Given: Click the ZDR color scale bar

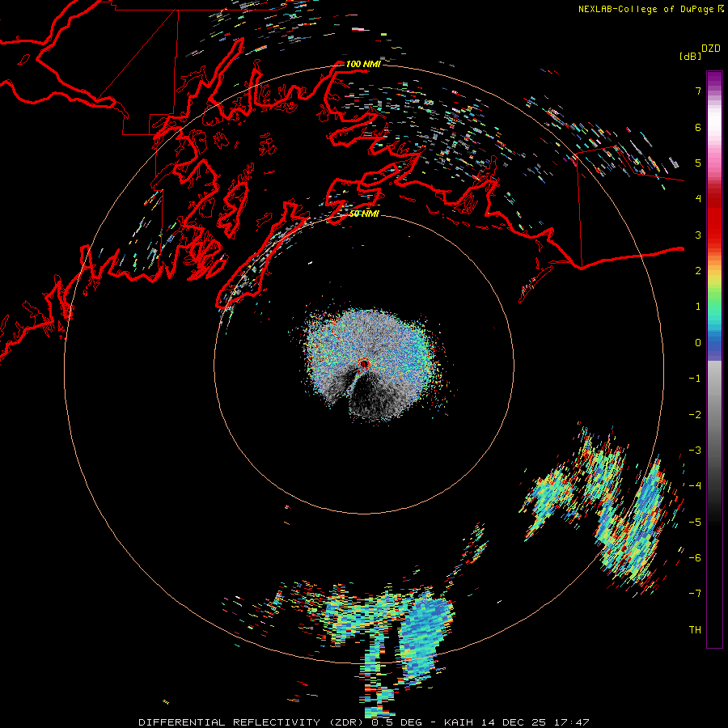Looking at the screenshot, I should 714,359.
